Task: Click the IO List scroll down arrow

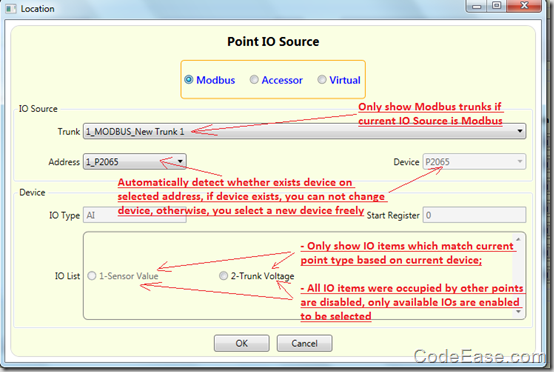Action: [518, 312]
